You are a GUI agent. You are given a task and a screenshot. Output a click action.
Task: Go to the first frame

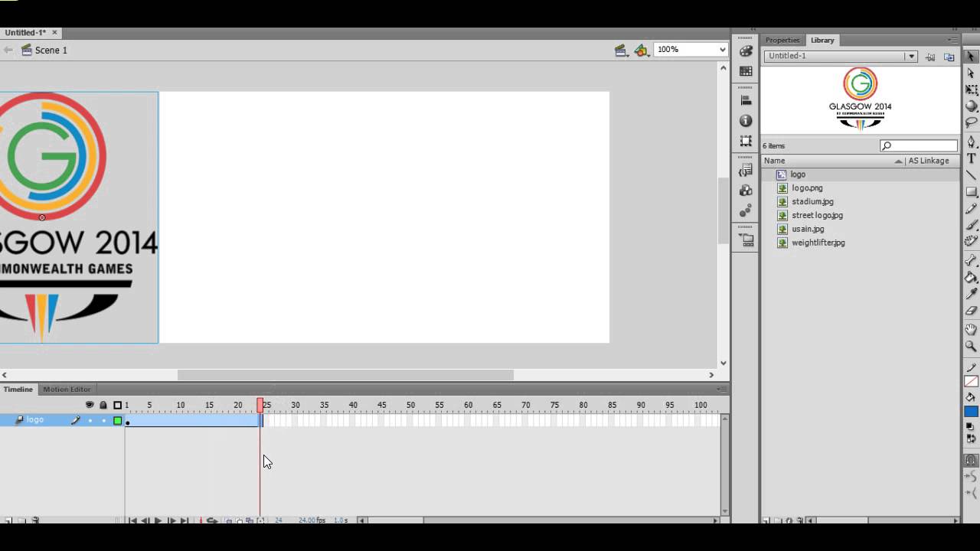[x=132, y=520]
